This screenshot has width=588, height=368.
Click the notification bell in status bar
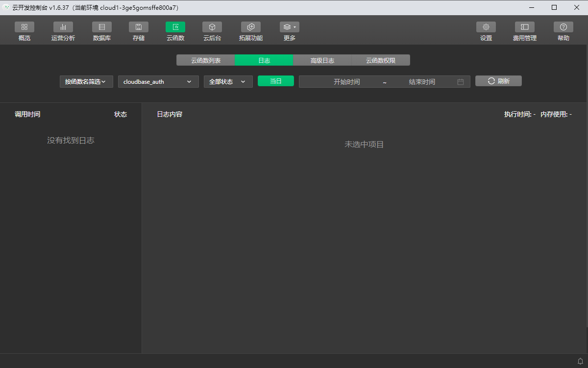coord(580,361)
